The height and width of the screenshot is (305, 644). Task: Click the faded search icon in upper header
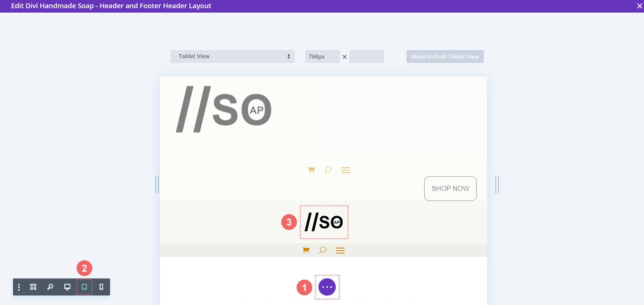[x=328, y=170]
